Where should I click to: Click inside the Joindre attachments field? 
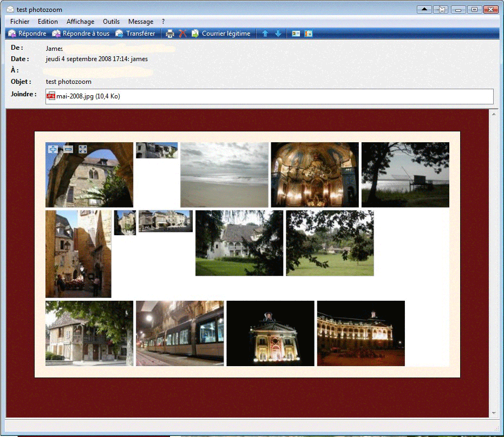click(270, 96)
